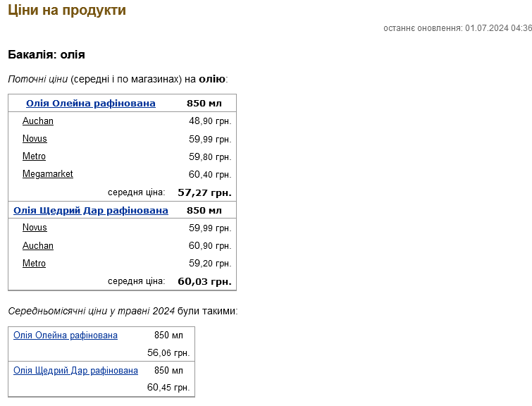This screenshot has height=406, width=532.
Task: Click Novus link under Олія Щедрий Дар
Action: click(35, 228)
